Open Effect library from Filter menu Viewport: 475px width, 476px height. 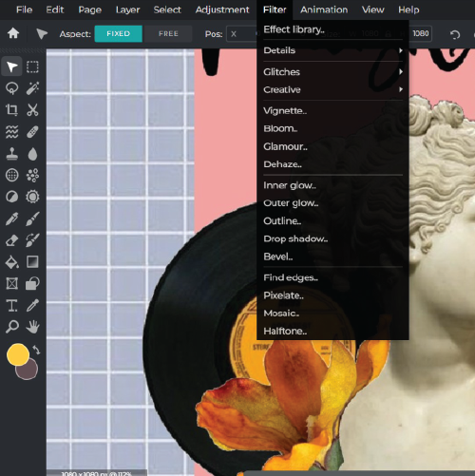[x=332, y=29]
